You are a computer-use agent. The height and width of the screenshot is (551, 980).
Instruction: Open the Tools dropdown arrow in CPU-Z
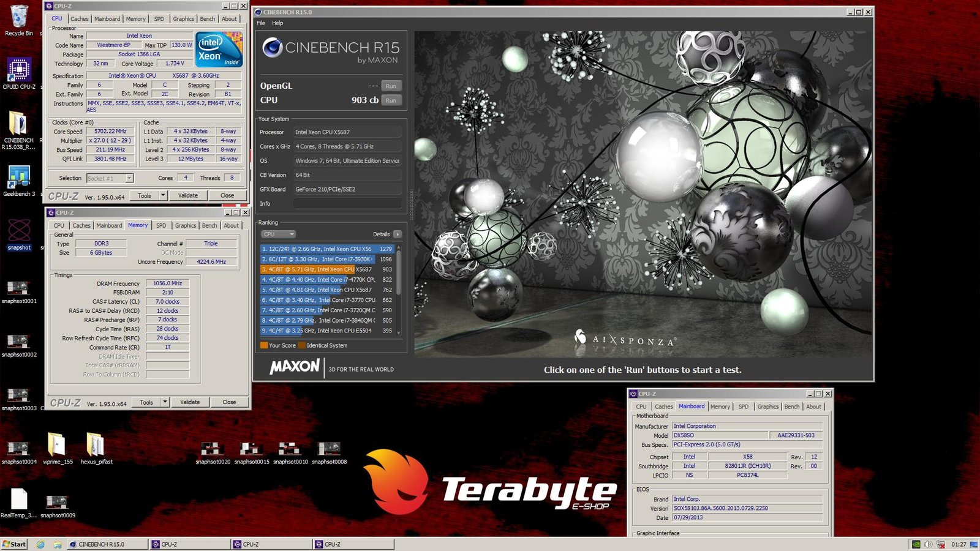pos(163,195)
